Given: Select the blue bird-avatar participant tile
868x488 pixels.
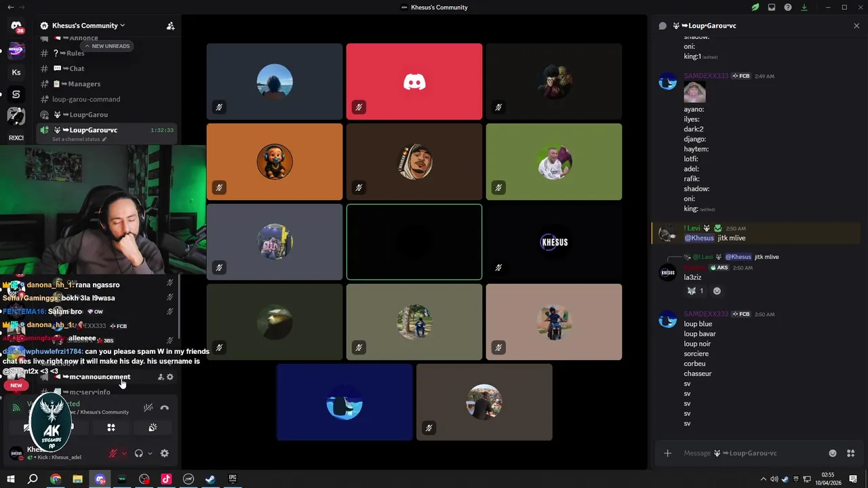Looking at the screenshot, I should click(x=344, y=402).
